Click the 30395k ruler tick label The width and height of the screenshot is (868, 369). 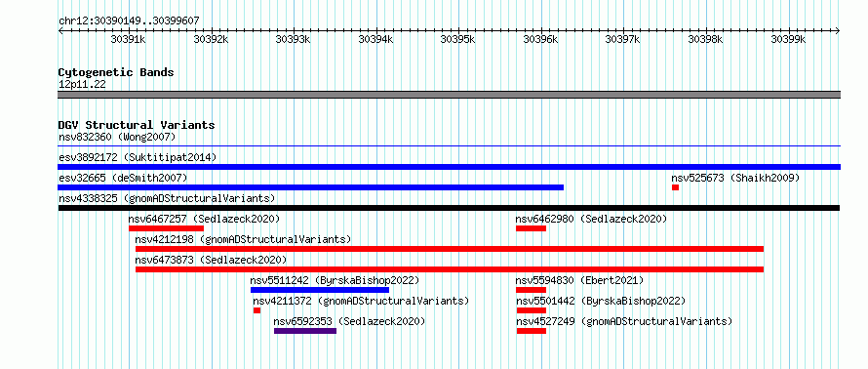click(457, 39)
